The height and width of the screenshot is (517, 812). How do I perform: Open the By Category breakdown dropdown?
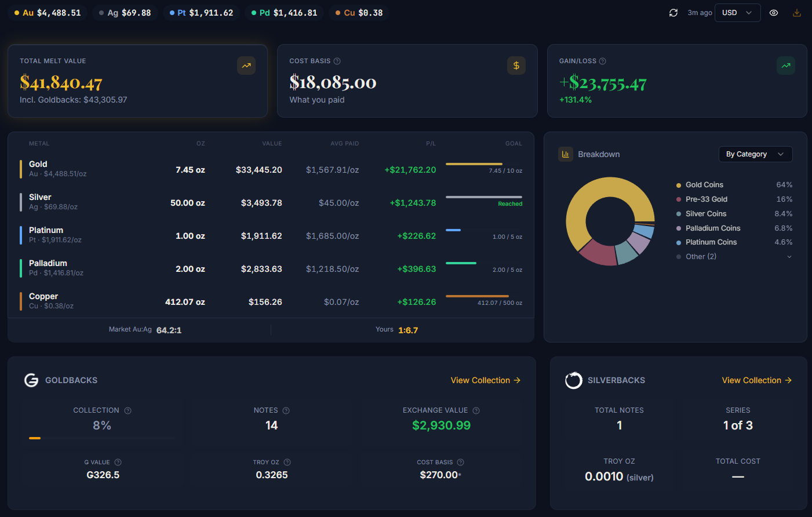pyautogui.click(x=755, y=154)
